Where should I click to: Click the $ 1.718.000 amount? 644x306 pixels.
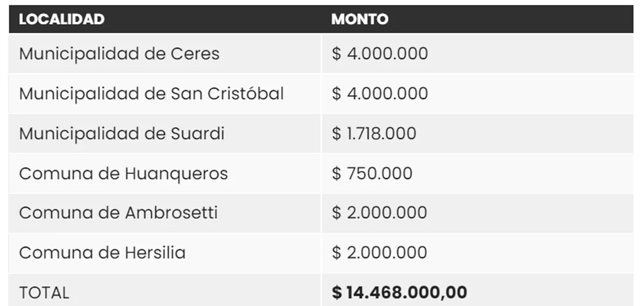pyautogui.click(x=374, y=134)
